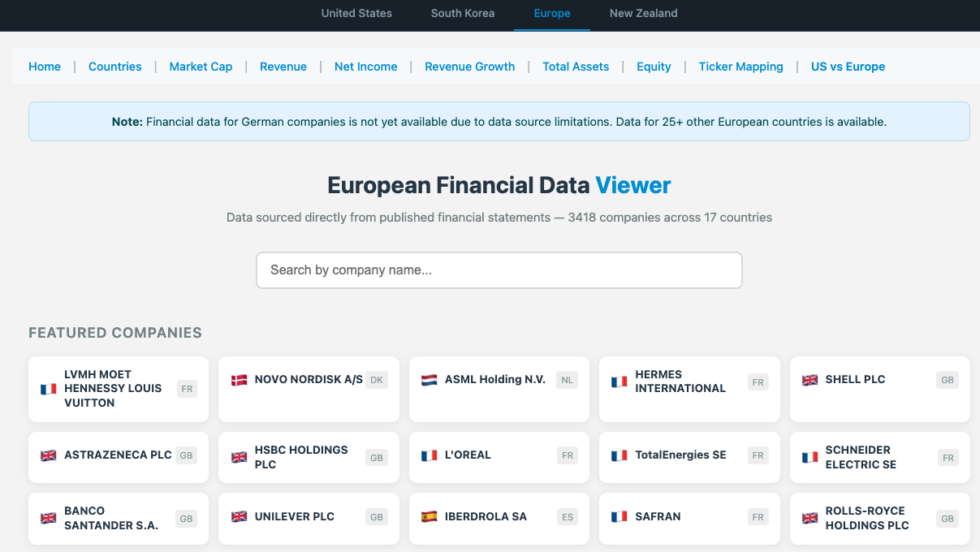Open the Unilever PLC card

pos(309,518)
